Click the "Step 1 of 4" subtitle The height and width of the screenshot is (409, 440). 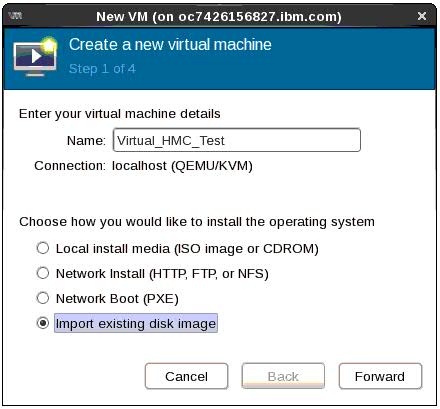coord(102,69)
